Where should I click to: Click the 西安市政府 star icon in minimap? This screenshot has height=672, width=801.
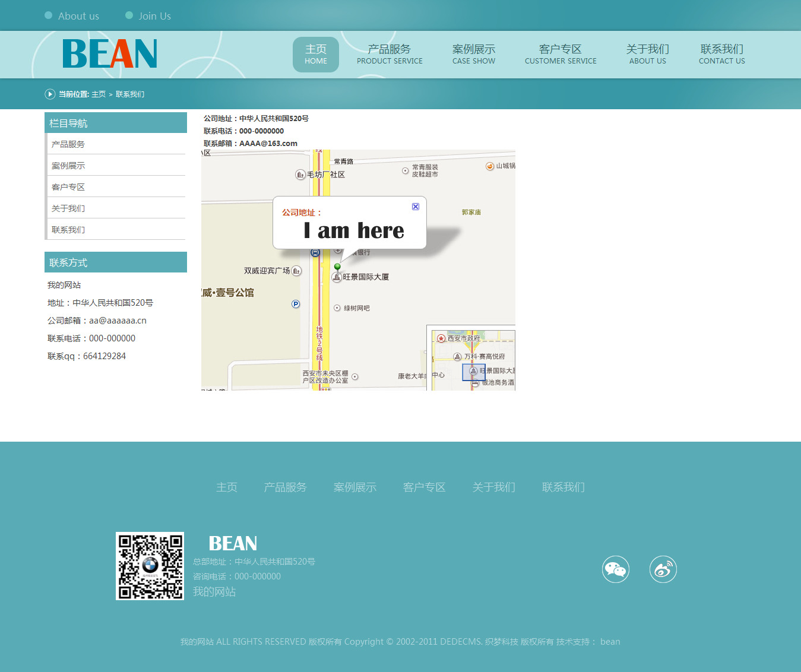pyautogui.click(x=441, y=338)
